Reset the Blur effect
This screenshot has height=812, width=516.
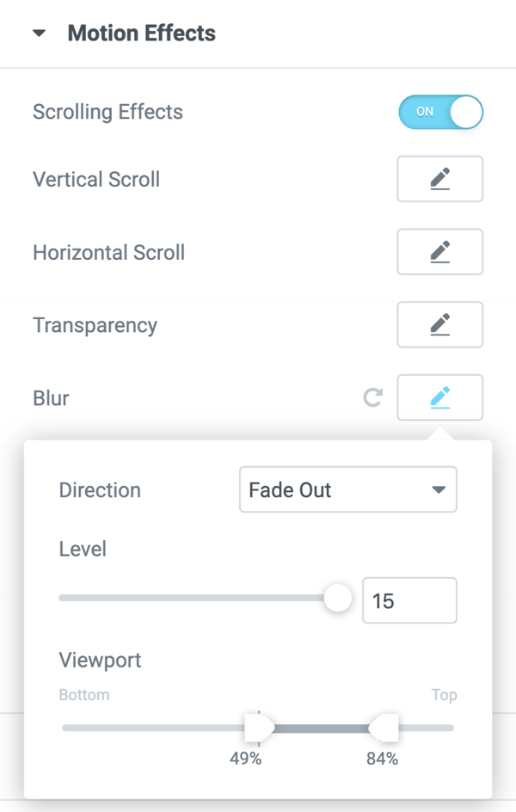[372, 397]
